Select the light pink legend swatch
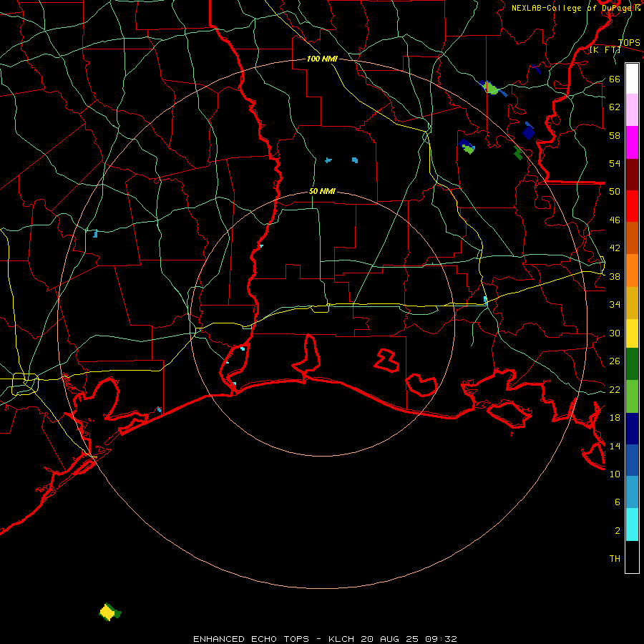 tap(632, 109)
